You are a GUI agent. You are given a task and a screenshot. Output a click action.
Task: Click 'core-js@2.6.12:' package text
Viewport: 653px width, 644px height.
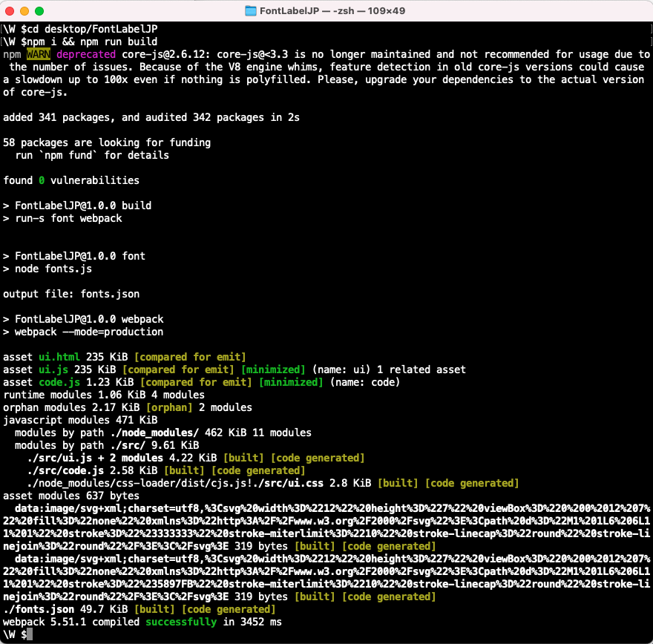coord(166,55)
